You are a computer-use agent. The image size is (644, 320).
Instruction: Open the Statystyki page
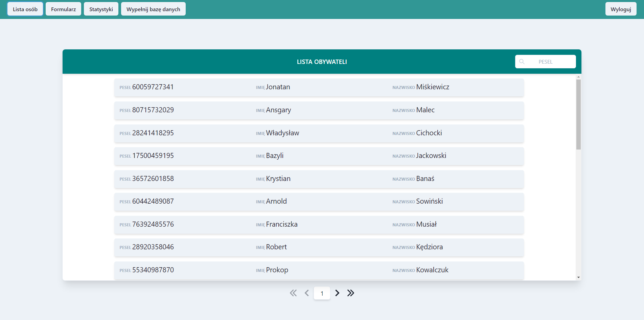coord(101,9)
